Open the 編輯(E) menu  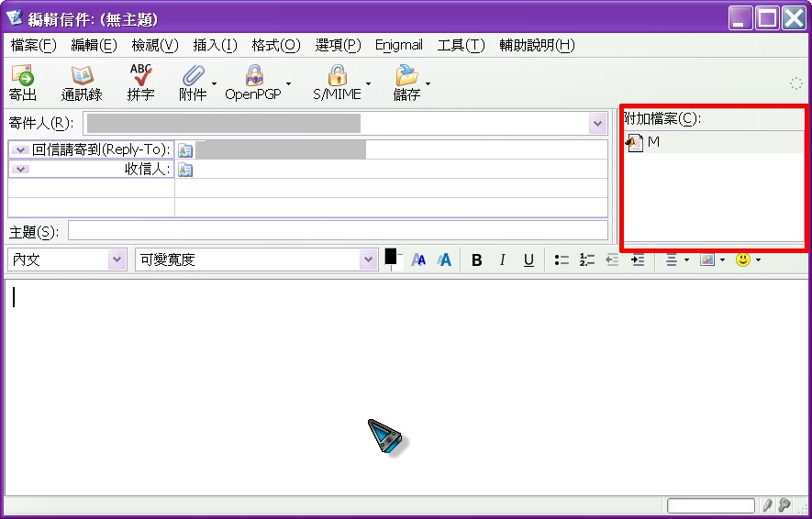94,46
